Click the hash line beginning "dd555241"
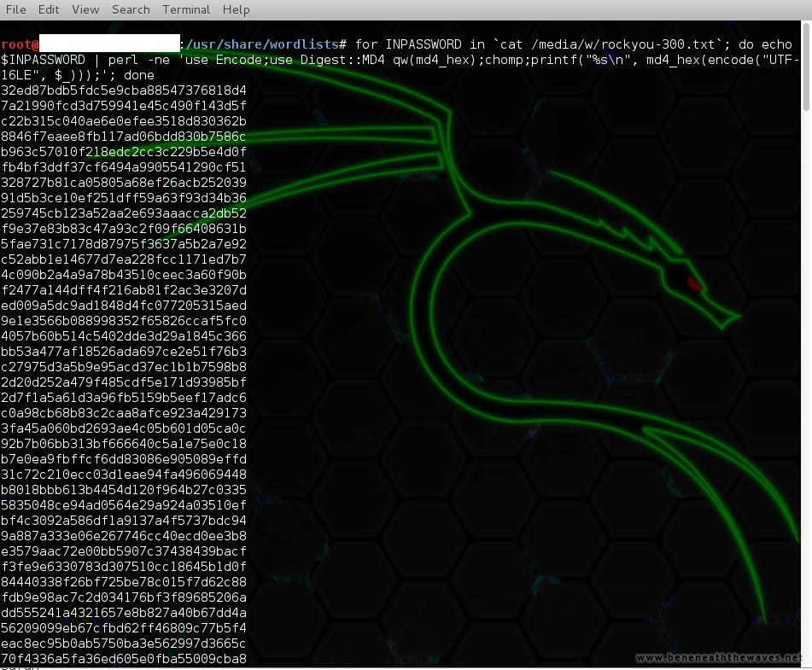The height and width of the screenshot is (670, 812). click(x=124, y=613)
